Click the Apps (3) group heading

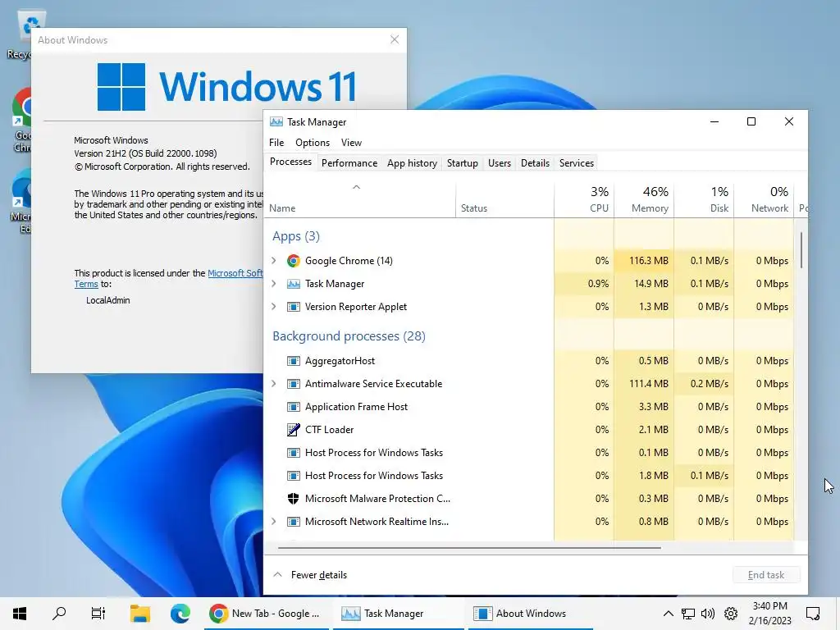click(x=295, y=236)
